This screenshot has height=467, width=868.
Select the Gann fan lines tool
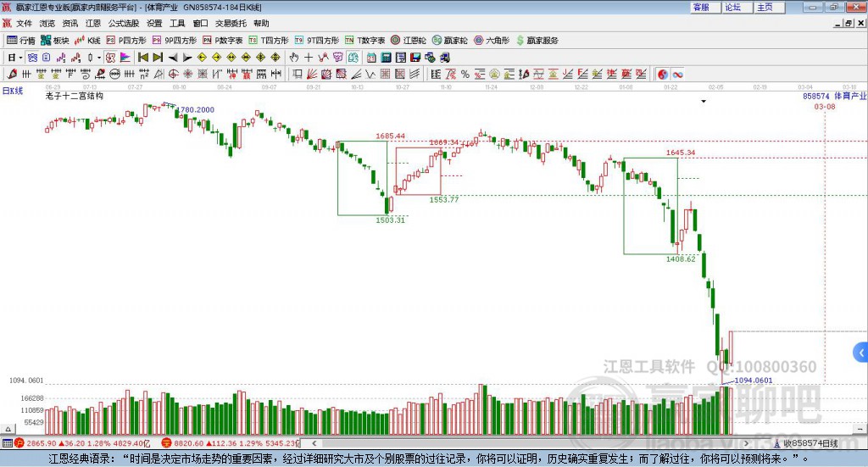pos(312,74)
